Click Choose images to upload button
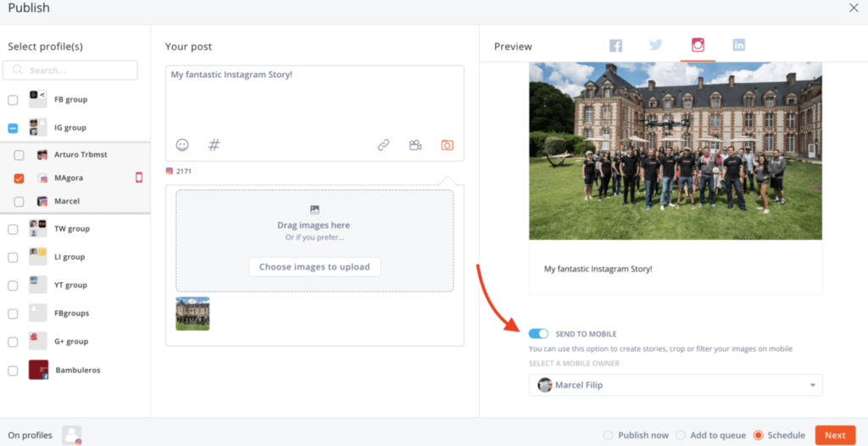Viewport: 868px width, 446px height. tap(314, 266)
